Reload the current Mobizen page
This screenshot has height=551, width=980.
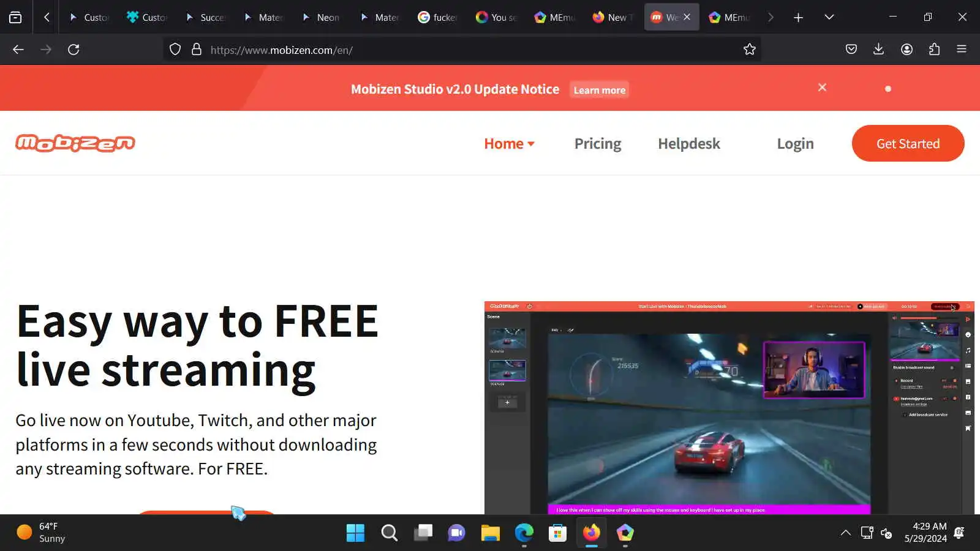pos(73,50)
